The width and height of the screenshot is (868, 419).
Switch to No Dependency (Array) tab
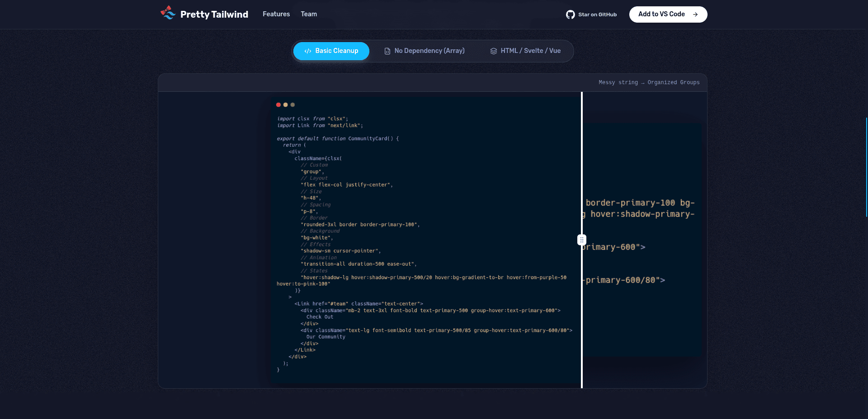tap(424, 51)
